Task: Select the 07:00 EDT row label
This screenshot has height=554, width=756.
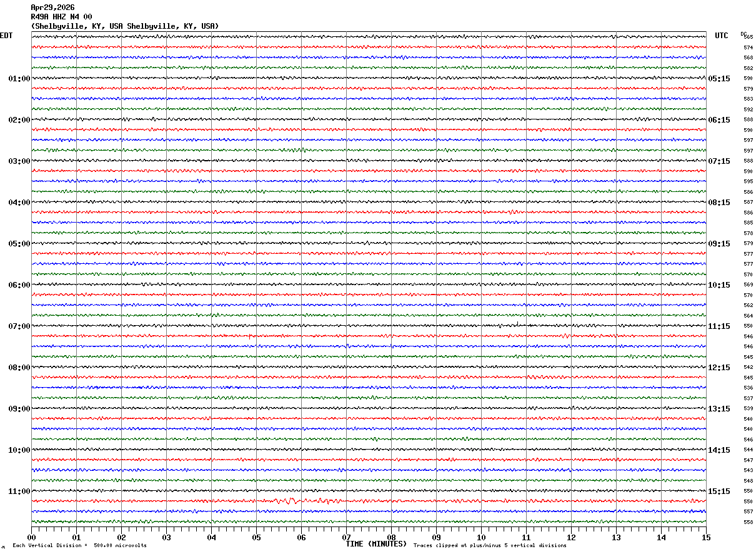Action: (x=19, y=326)
